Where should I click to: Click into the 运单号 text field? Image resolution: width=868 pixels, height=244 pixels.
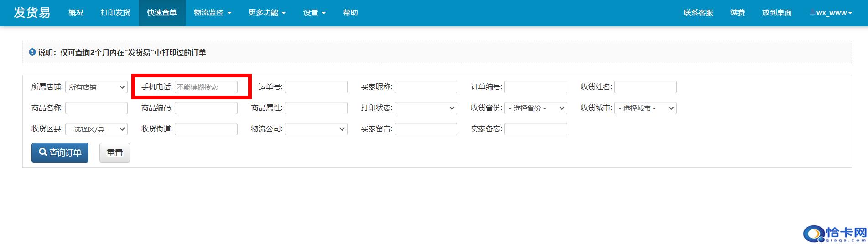coord(316,87)
